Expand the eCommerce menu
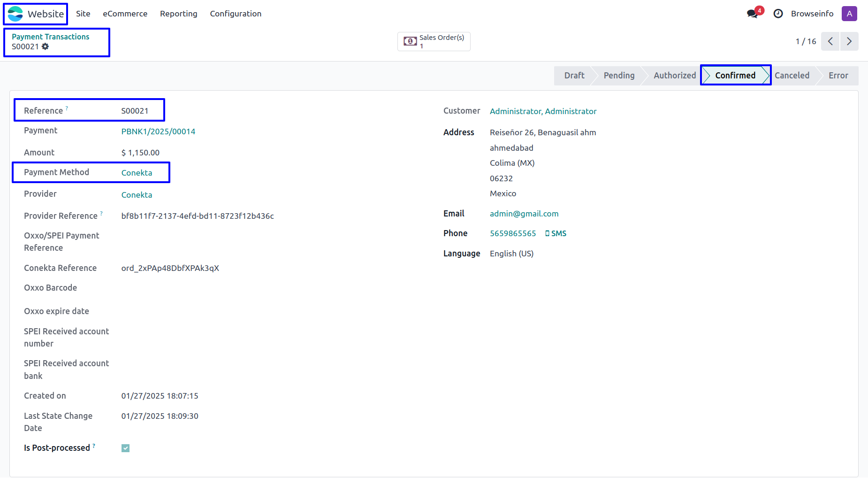 point(125,14)
